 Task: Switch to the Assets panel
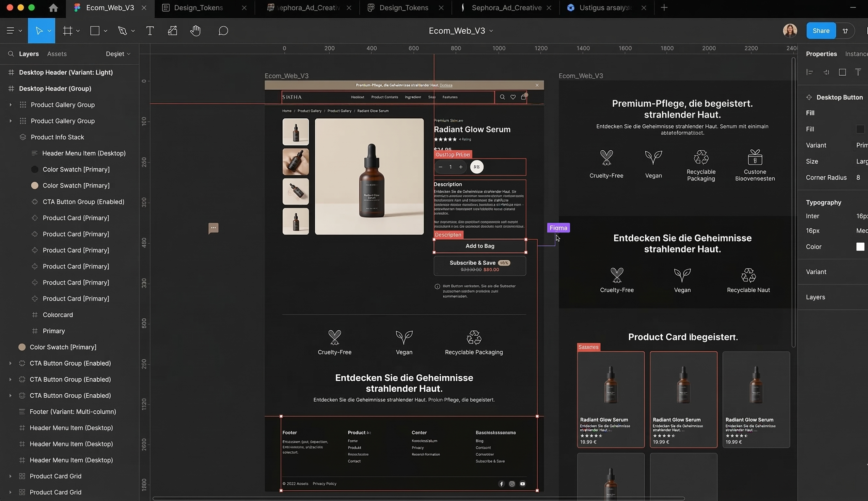(56, 54)
